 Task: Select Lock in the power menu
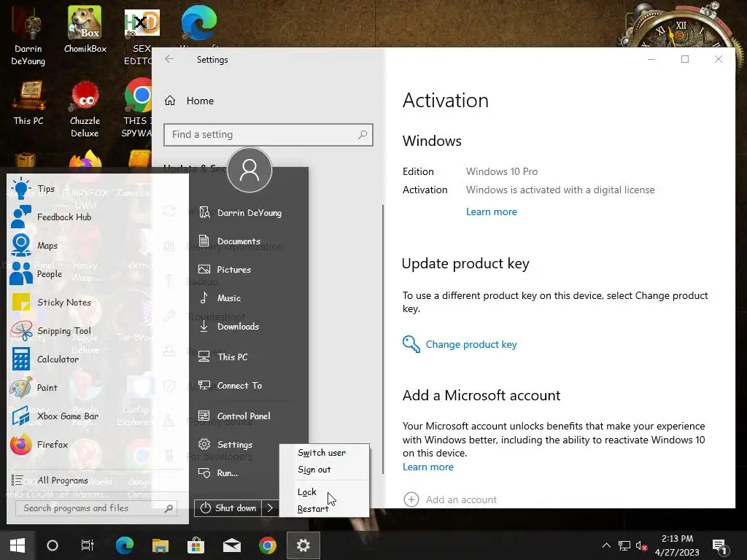click(x=324, y=492)
